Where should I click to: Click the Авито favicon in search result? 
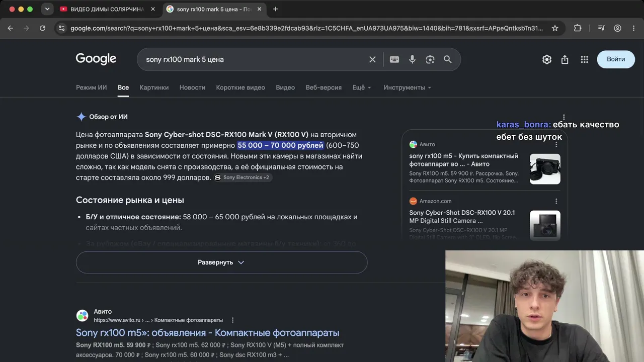pyautogui.click(x=82, y=316)
